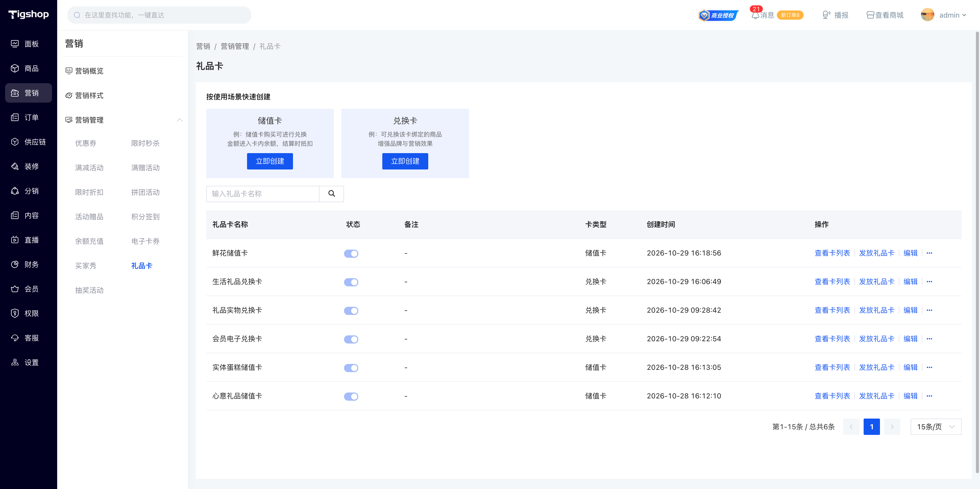The image size is (980, 489).
Task: Open the 订单 orders sidebar icon
Action: pyautogui.click(x=15, y=117)
